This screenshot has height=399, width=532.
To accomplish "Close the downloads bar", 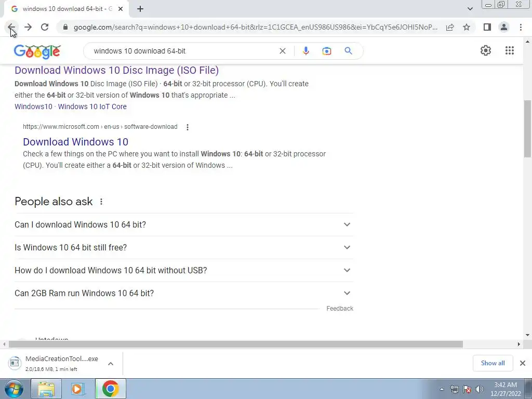I will coord(523,363).
